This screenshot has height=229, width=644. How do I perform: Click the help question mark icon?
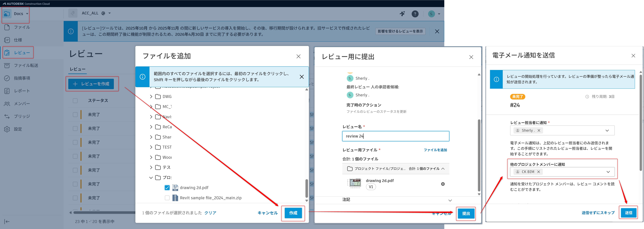(x=415, y=14)
